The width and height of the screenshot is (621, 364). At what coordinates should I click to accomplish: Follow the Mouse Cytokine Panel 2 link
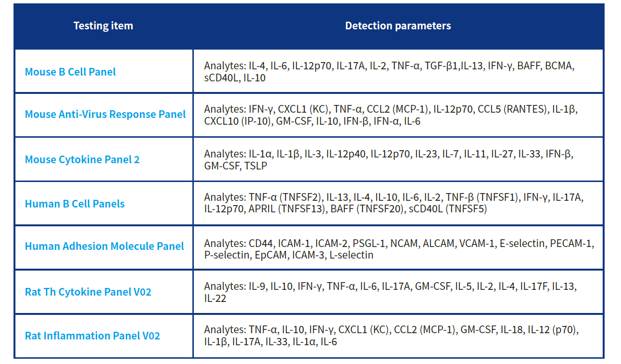[x=82, y=159]
